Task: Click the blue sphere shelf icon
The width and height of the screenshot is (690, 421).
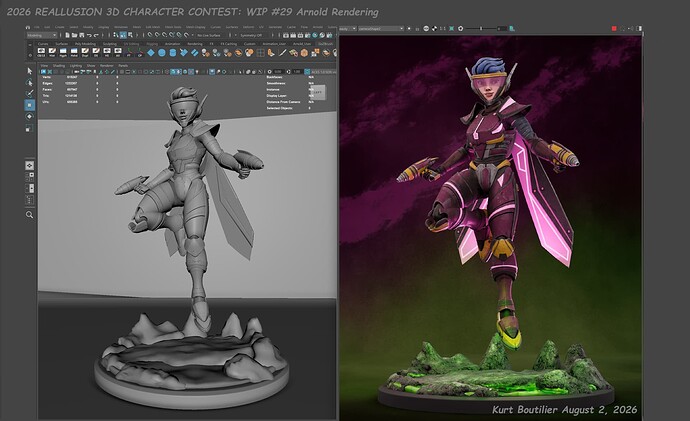Action: (162, 53)
